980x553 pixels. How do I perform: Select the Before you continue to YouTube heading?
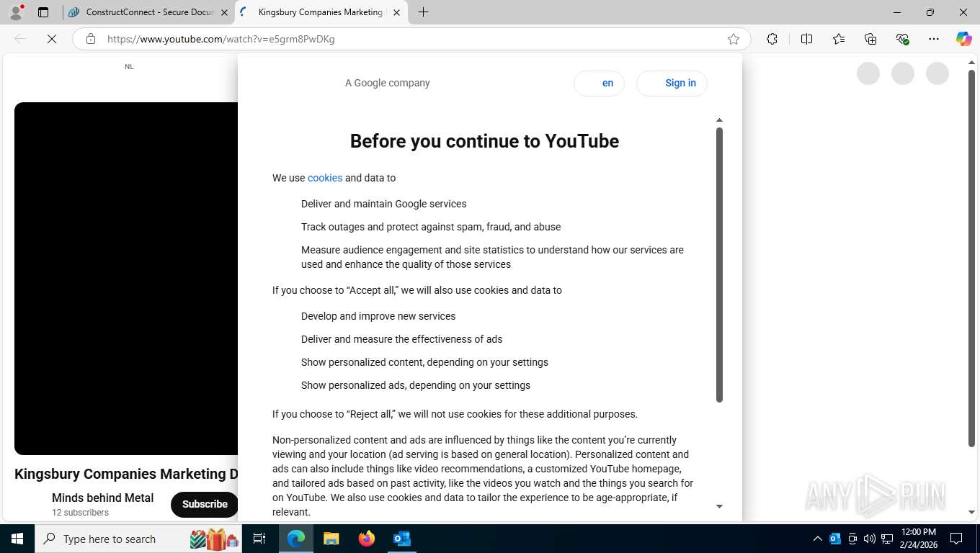click(484, 141)
